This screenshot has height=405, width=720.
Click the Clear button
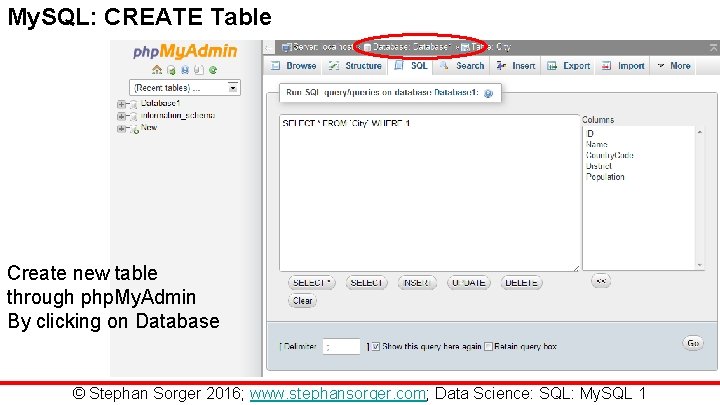point(302,301)
